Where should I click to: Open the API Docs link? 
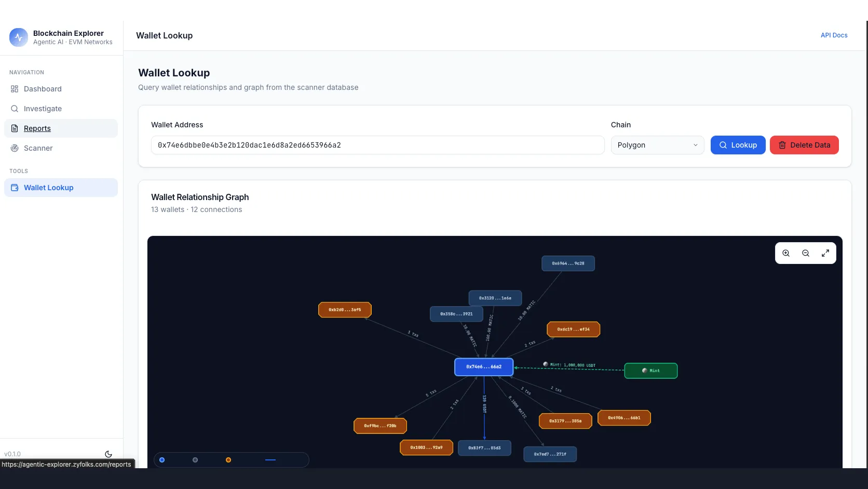(834, 35)
